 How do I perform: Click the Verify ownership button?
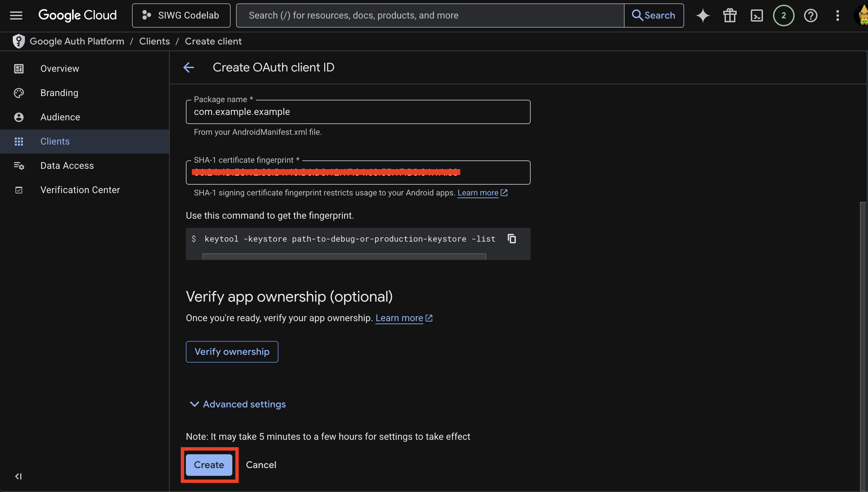click(232, 351)
